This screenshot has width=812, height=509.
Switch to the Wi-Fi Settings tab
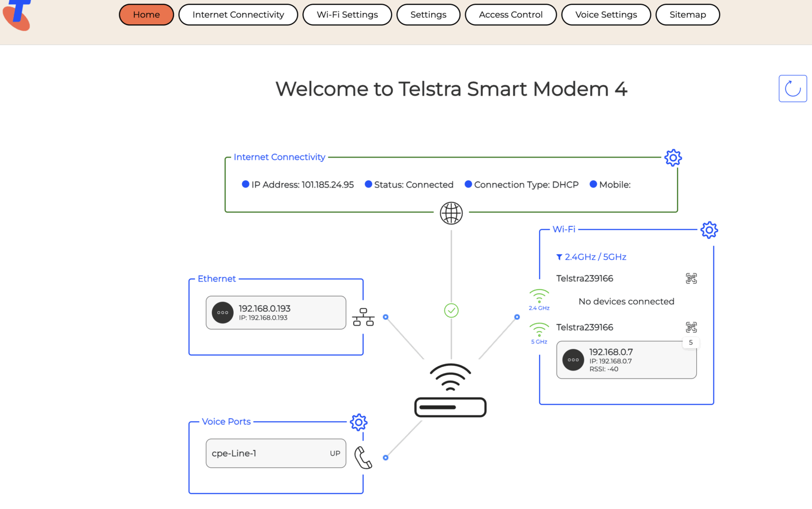[347, 15]
